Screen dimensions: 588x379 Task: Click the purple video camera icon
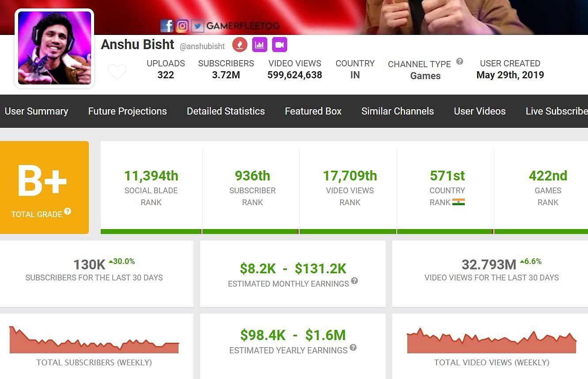pos(279,45)
